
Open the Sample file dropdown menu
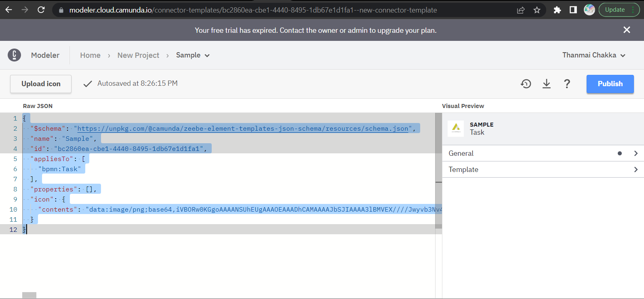193,55
